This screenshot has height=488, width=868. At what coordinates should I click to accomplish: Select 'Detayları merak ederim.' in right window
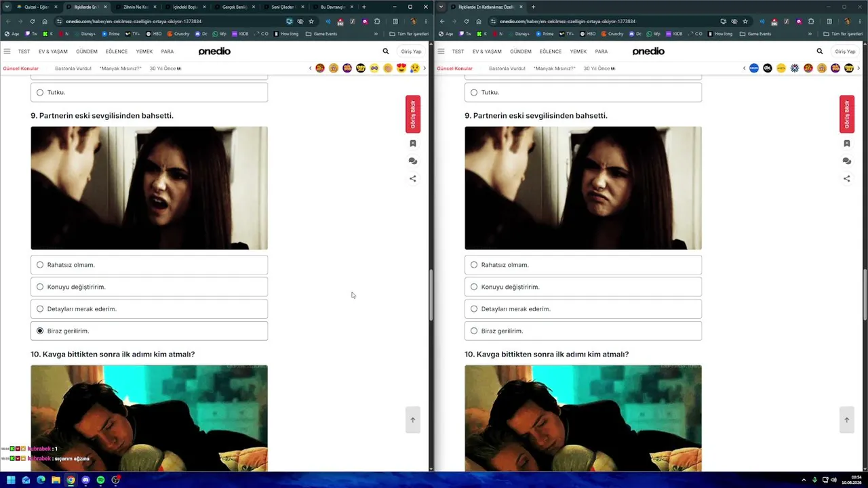coord(583,309)
